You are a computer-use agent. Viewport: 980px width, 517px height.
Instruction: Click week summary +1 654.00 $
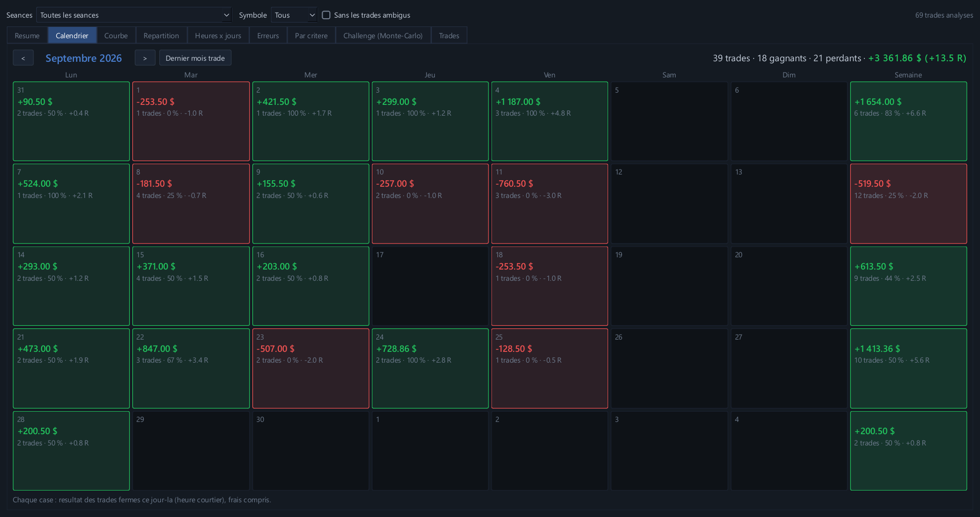(908, 121)
